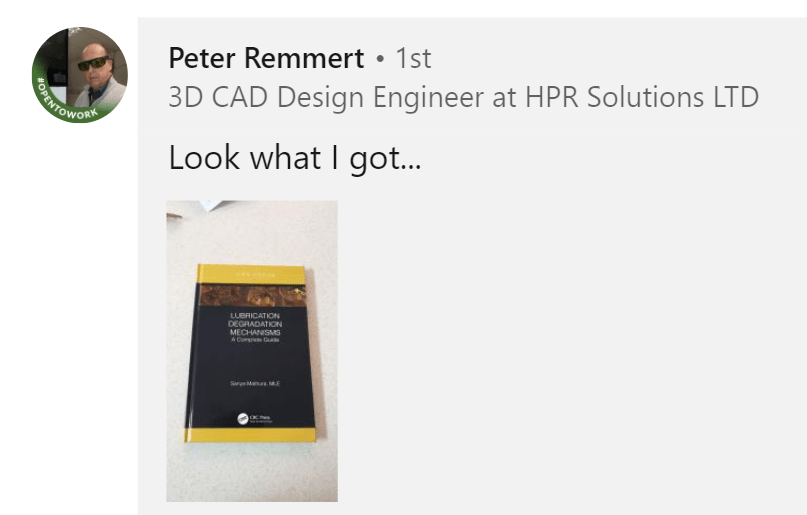Click the author name on book cover

pyautogui.click(x=255, y=383)
